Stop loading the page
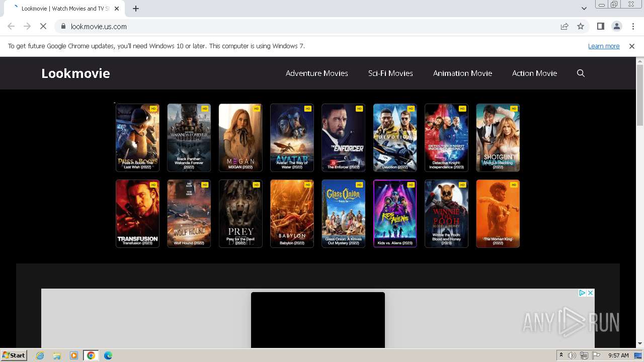 pos(43,26)
